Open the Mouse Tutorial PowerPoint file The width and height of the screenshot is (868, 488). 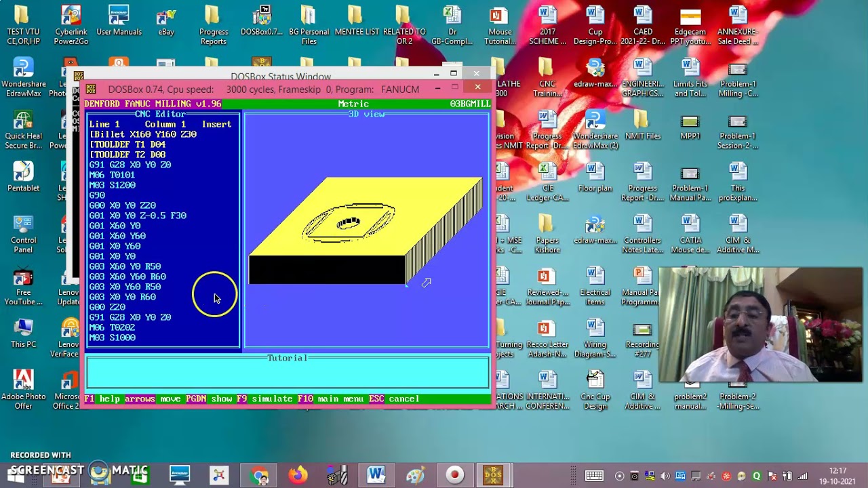[x=500, y=25]
